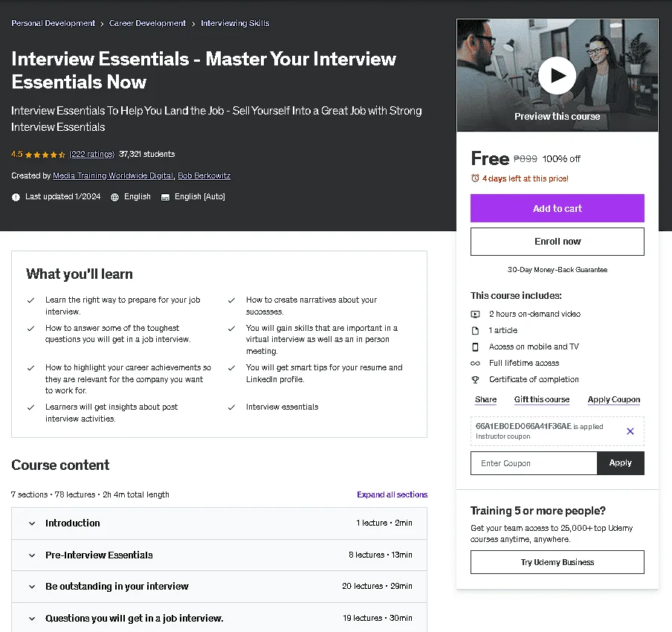Click '37,321 students' text

pyautogui.click(x=147, y=155)
